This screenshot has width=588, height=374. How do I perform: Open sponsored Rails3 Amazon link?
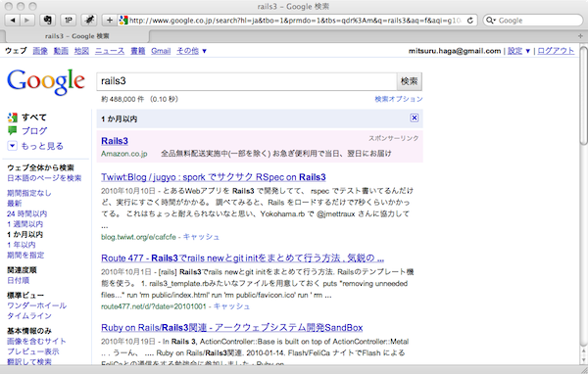pyautogui.click(x=115, y=141)
